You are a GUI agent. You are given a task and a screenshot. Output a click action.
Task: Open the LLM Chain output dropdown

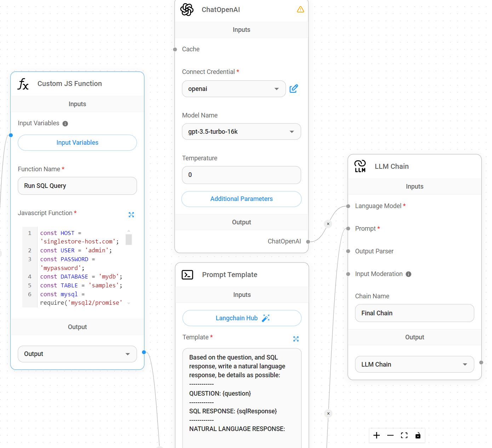point(414,364)
